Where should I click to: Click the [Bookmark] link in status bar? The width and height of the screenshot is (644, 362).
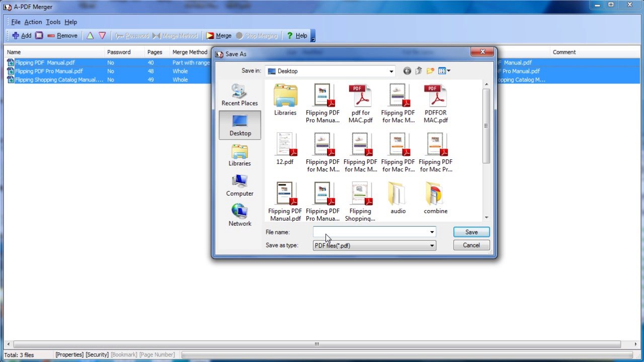[x=124, y=355]
